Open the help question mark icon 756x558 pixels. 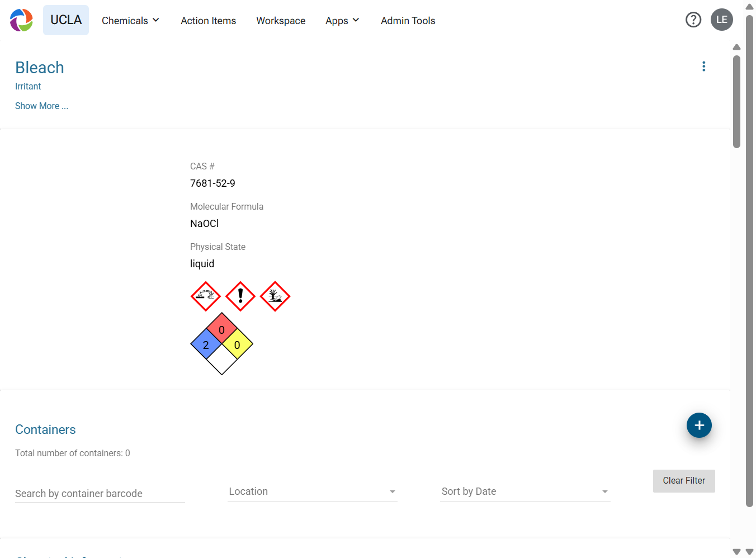693,20
